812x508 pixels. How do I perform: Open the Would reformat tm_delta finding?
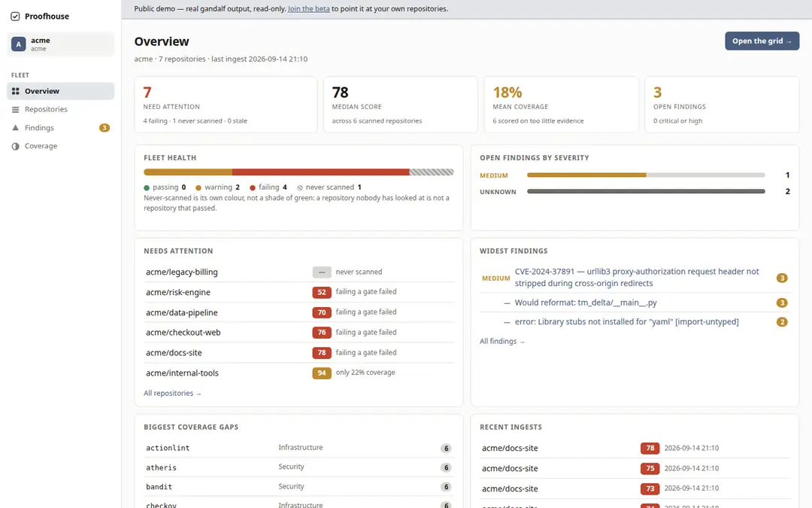(586, 303)
